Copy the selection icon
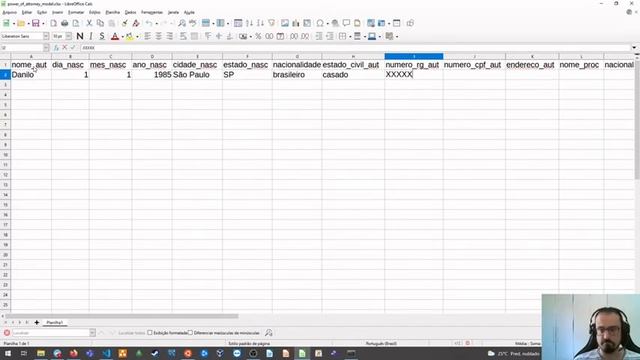This screenshot has width=640, height=360. point(100,23)
